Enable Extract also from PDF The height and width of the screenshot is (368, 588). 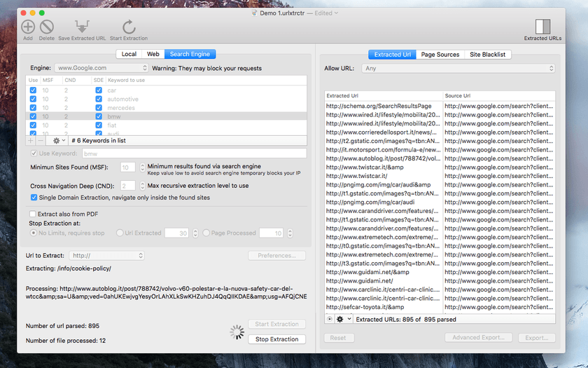tap(33, 214)
